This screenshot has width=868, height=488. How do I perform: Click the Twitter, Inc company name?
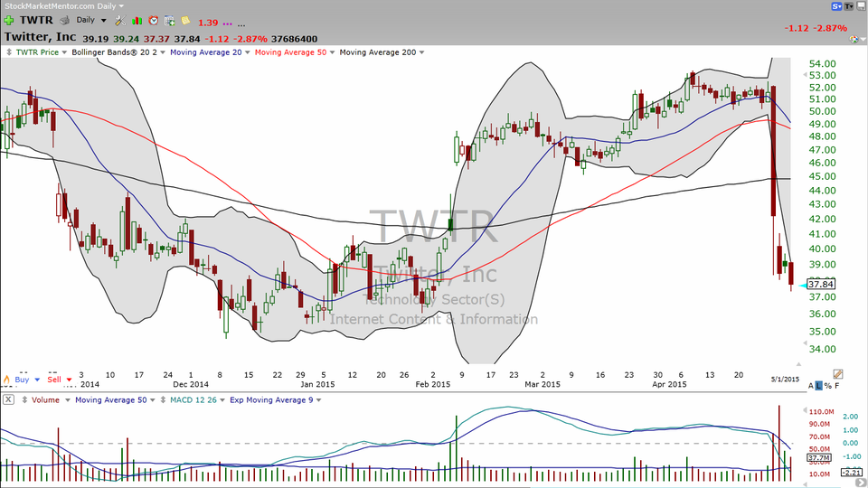pyautogui.click(x=41, y=37)
